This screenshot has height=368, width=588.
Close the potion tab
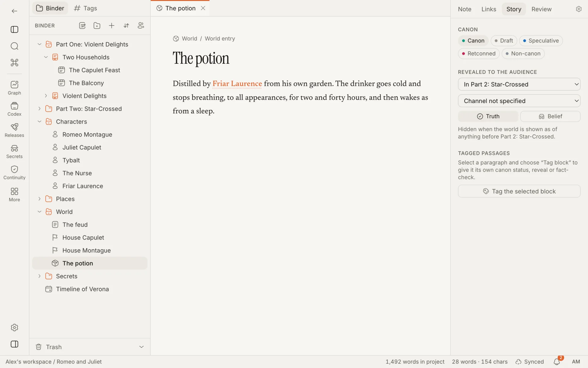(x=203, y=8)
